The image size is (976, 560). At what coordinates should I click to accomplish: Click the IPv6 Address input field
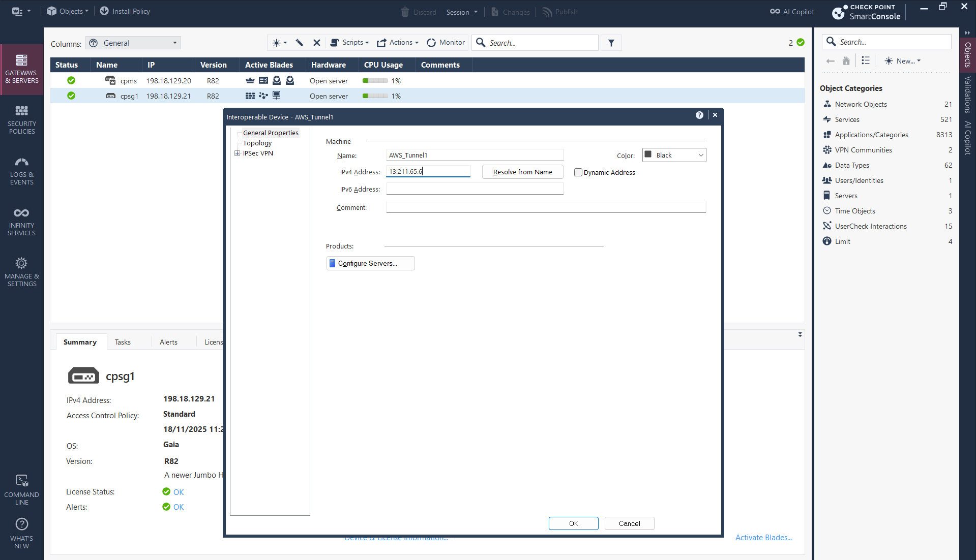[x=475, y=189]
